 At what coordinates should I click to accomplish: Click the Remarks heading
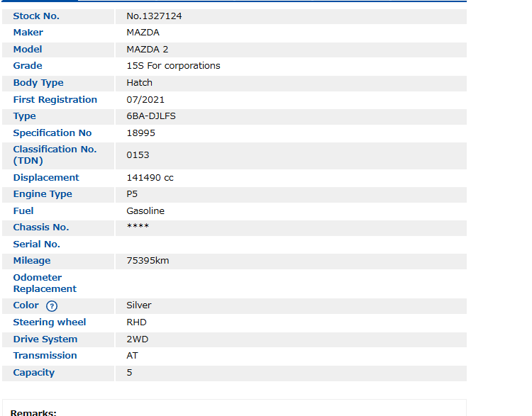(33, 412)
